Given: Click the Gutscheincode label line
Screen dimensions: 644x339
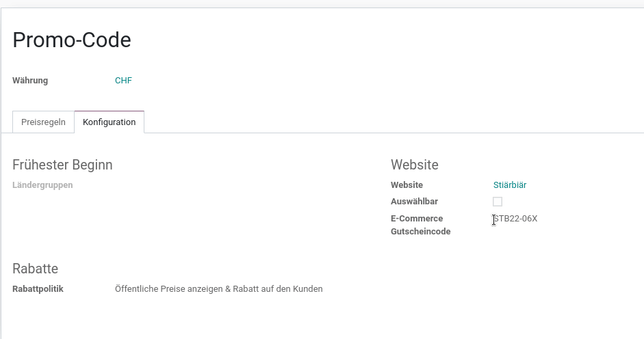Looking at the screenshot, I should click(x=421, y=232).
